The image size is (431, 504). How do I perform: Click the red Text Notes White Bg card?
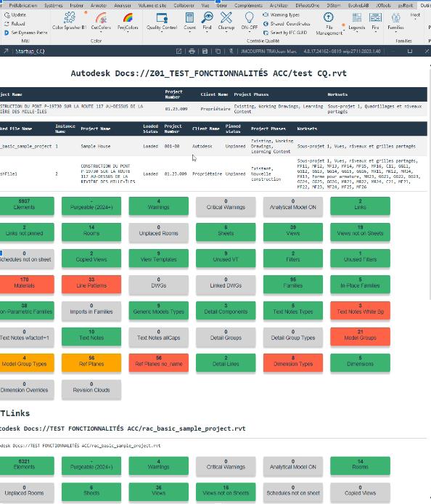click(360, 310)
